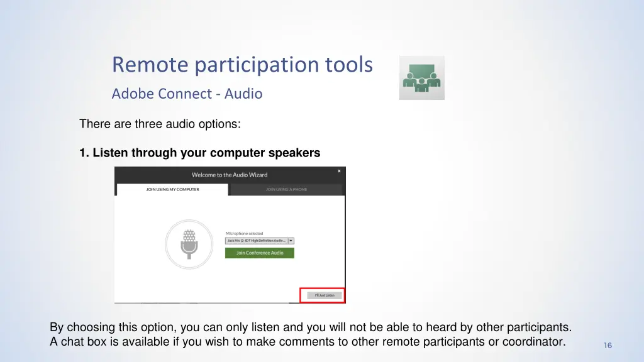
Task: Click the slide number 16
Action: click(x=608, y=346)
